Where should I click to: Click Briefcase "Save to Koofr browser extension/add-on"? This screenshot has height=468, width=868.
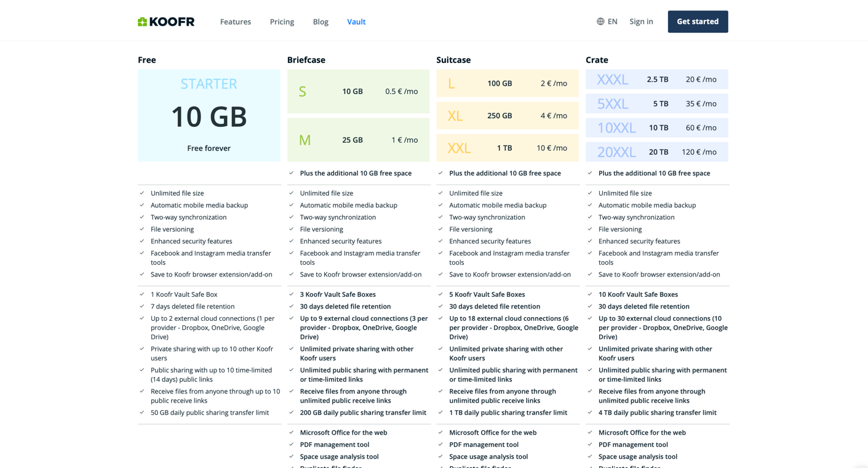[x=360, y=275]
